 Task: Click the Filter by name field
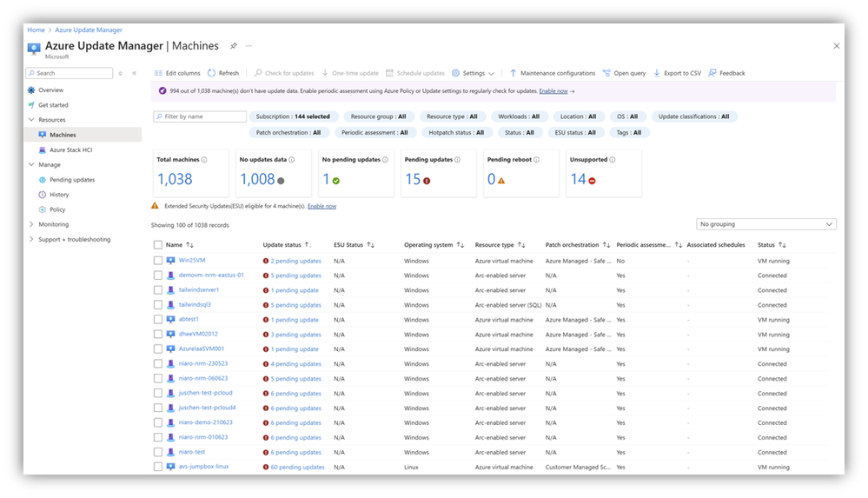(x=200, y=116)
